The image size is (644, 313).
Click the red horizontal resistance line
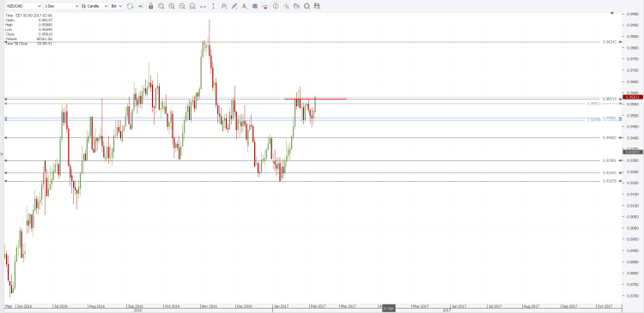click(x=315, y=99)
